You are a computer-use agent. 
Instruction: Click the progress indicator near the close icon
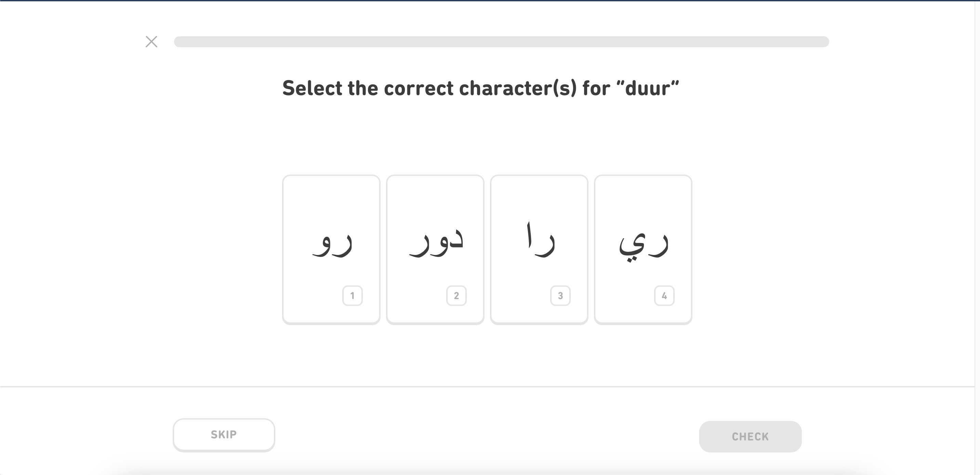point(501,42)
